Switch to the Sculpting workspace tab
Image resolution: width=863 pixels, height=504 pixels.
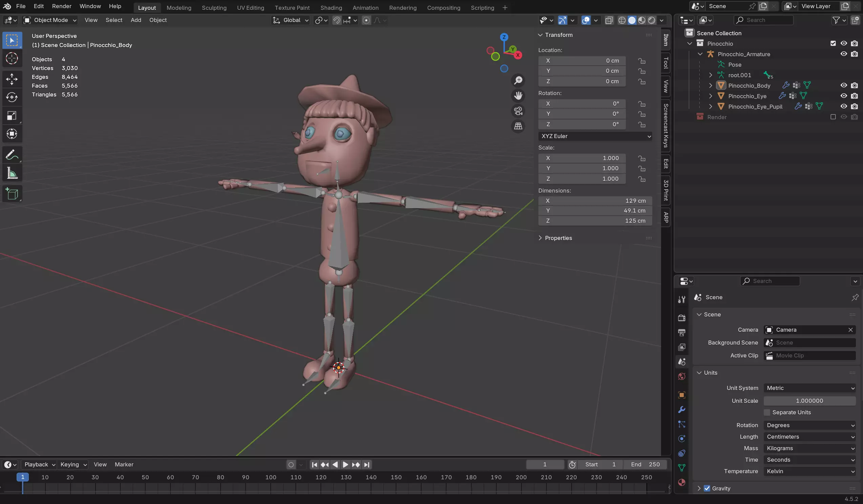point(214,7)
